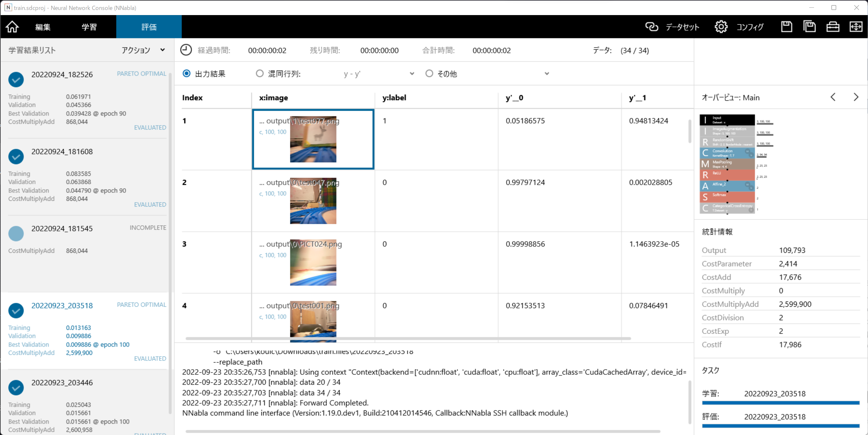Open the Dataset link icon

pyautogui.click(x=651, y=27)
